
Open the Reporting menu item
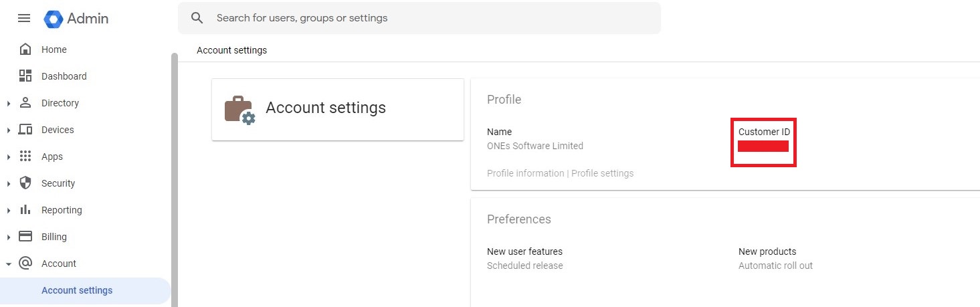click(x=62, y=210)
